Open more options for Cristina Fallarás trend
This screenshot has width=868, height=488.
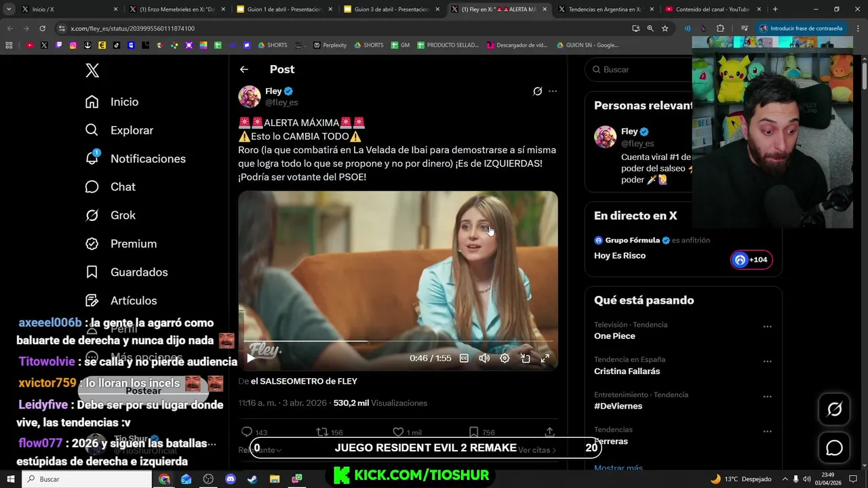coord(767,362)
